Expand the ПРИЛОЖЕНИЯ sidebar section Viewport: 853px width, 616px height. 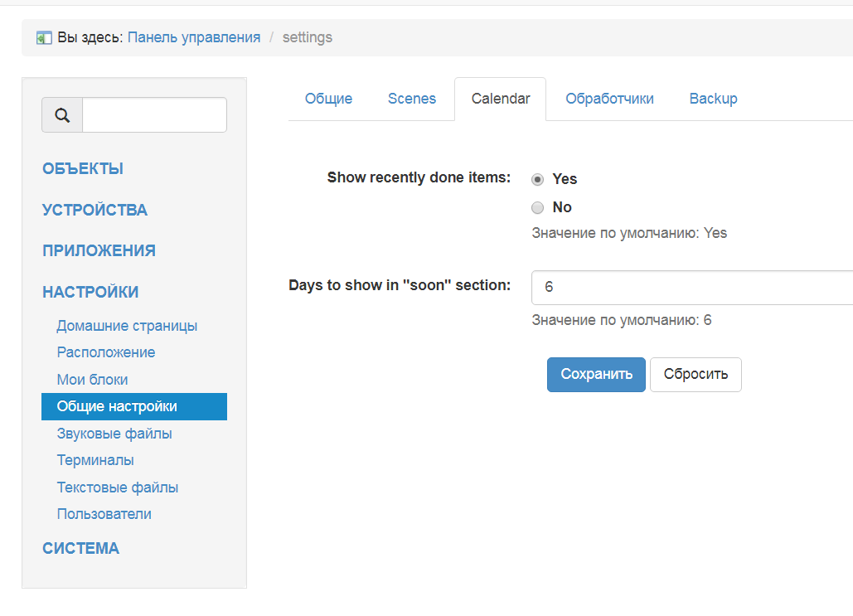click(x=99, y=250)
